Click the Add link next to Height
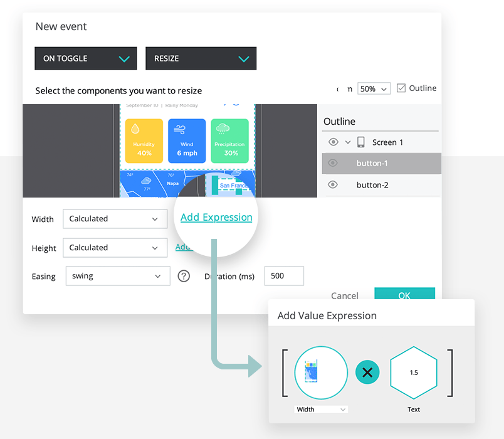Image resolution: width=504 pixels, height=439 pixels. 184,247
